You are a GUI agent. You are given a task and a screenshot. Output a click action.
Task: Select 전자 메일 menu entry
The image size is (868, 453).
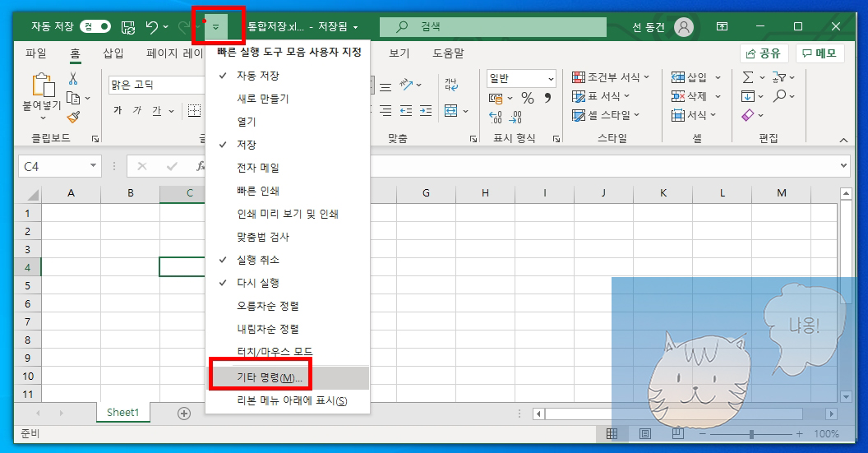pos(288,167)
